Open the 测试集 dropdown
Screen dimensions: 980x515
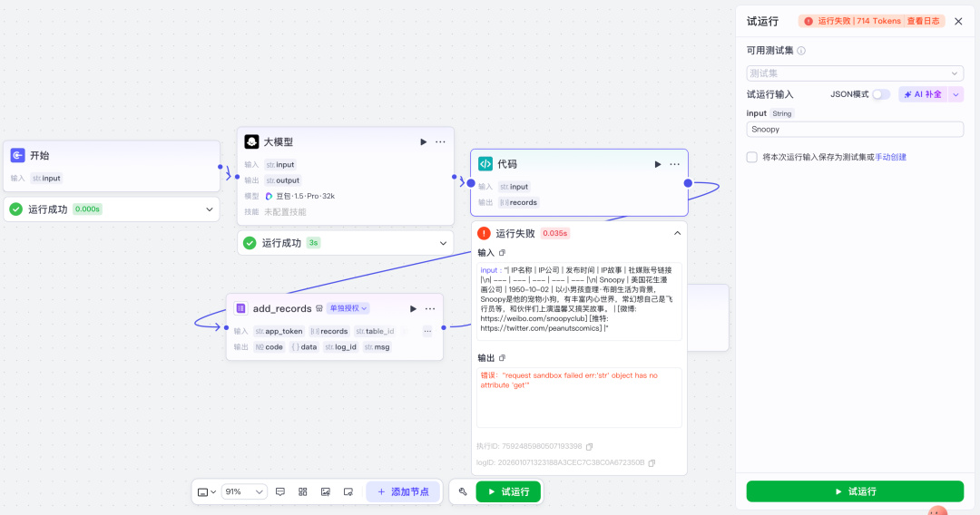pos(855,73)
